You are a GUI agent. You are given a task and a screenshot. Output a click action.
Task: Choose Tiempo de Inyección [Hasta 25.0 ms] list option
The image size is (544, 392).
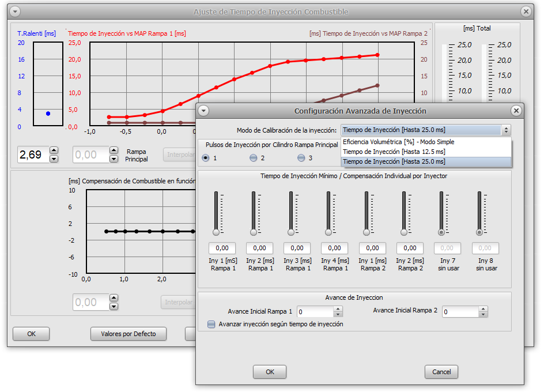pos(426,162)
